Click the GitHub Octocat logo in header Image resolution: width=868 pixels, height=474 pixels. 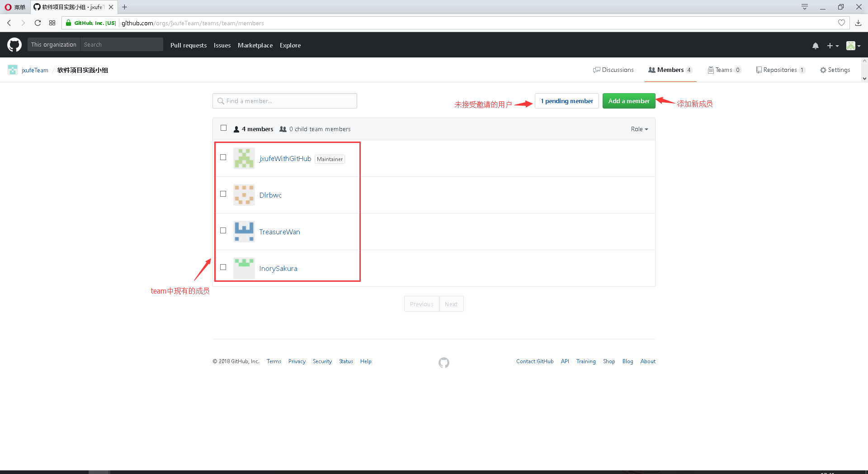14,45
